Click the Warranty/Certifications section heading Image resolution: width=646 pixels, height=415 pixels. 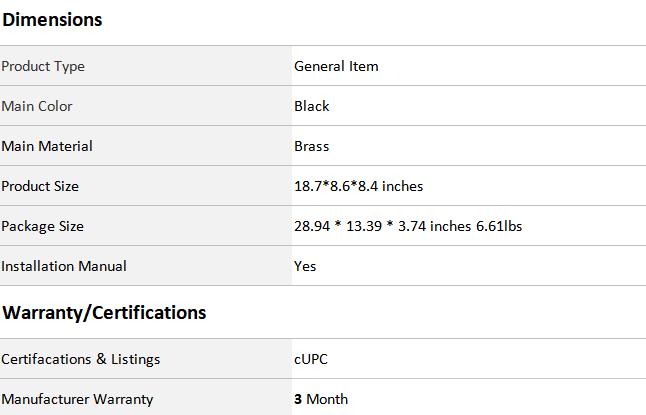(x=104, y=313)
